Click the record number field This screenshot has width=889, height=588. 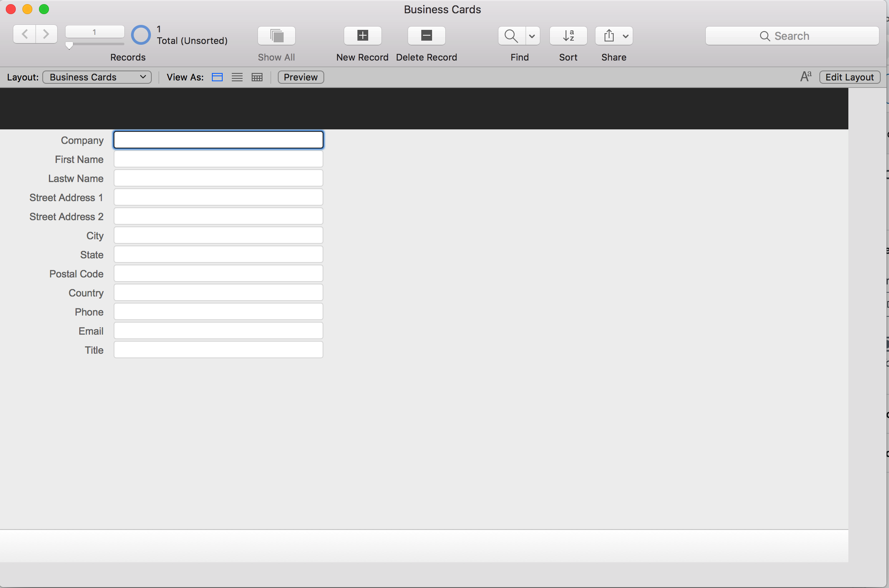pos(95,32)
